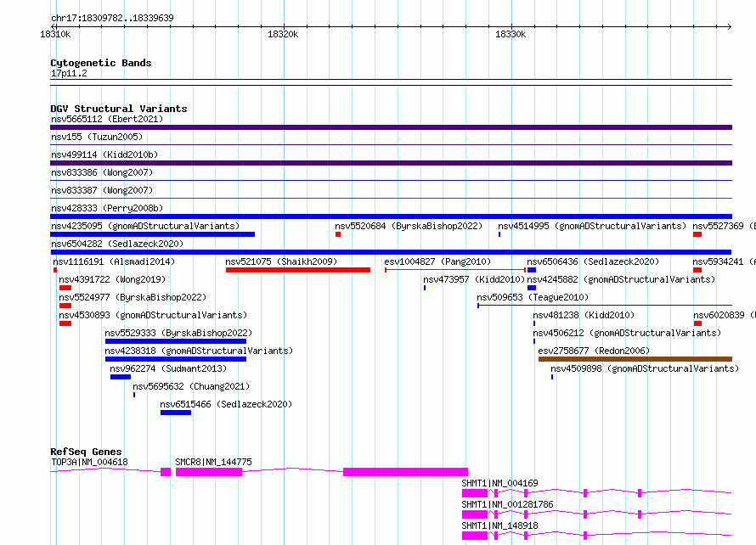Click nsv6504282 (Sedlazeck2020) label

117,244
